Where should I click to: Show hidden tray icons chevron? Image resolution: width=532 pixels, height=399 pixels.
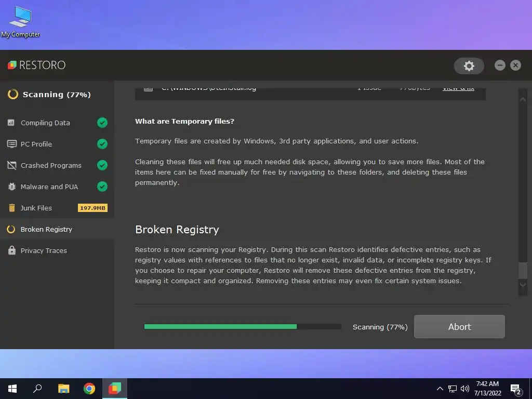pos(440,389)
